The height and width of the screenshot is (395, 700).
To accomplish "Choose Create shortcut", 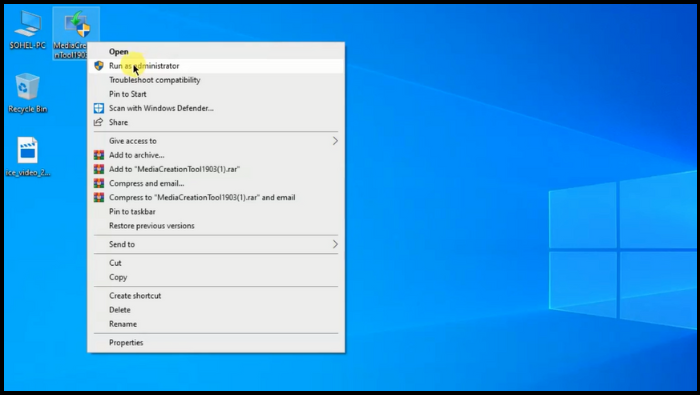I will tap(216, 295).
